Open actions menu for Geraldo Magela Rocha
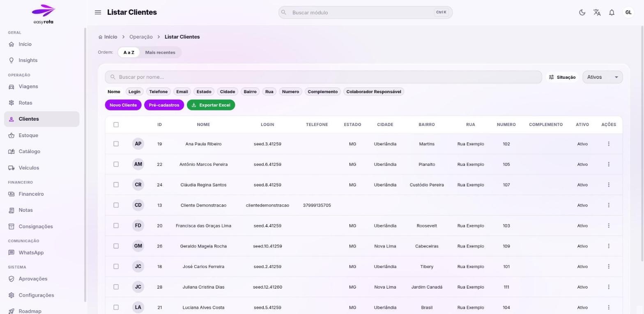 coord(609,246)
